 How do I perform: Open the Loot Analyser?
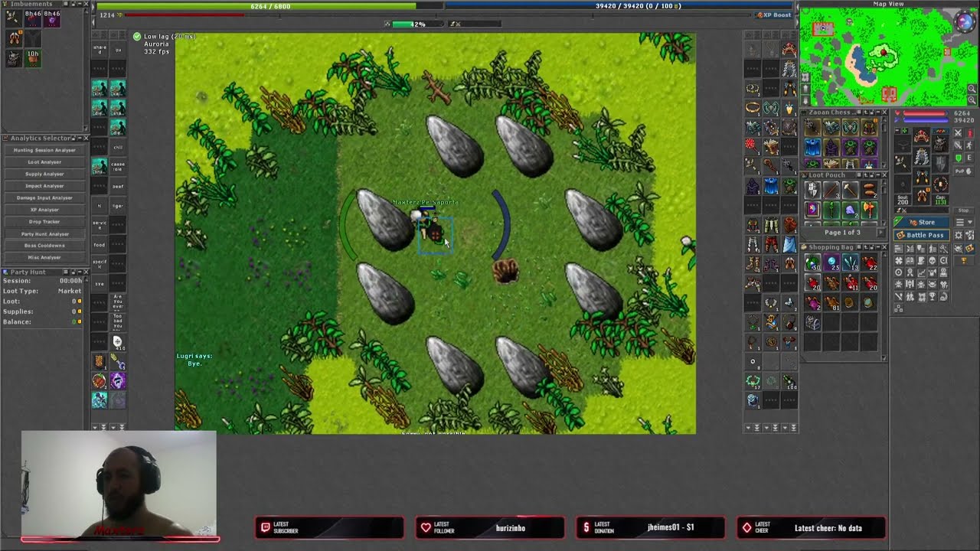point(44,161)
